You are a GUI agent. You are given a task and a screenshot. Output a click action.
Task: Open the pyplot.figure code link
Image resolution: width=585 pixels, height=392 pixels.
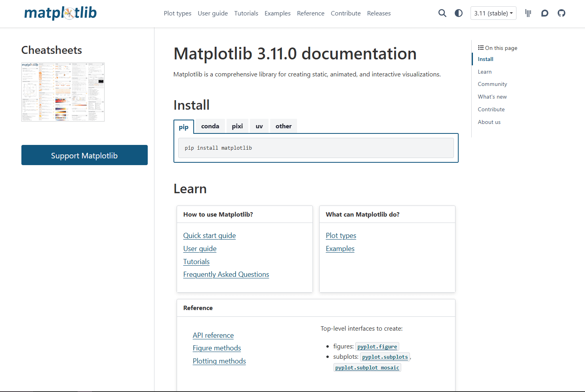(x=377, y=346)
